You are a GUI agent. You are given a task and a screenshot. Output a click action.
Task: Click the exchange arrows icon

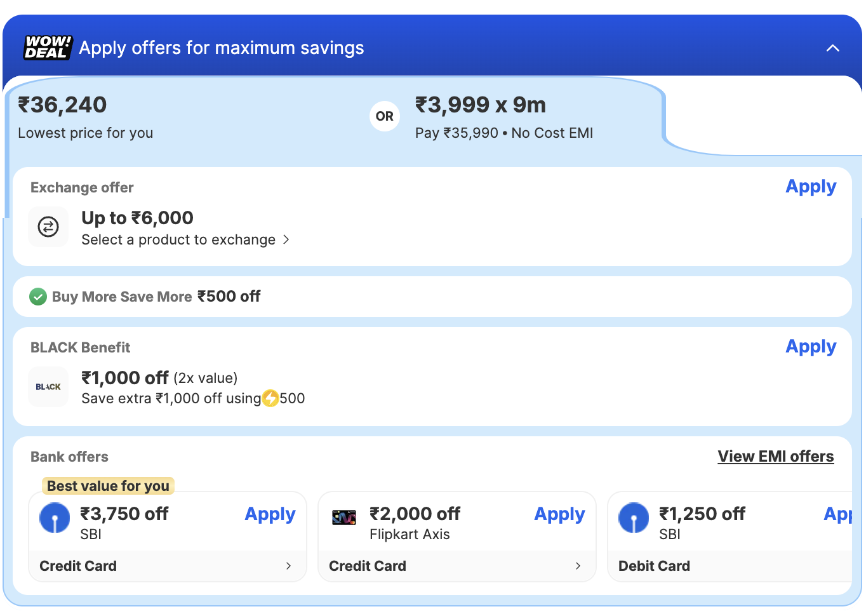tap(48, 227)
